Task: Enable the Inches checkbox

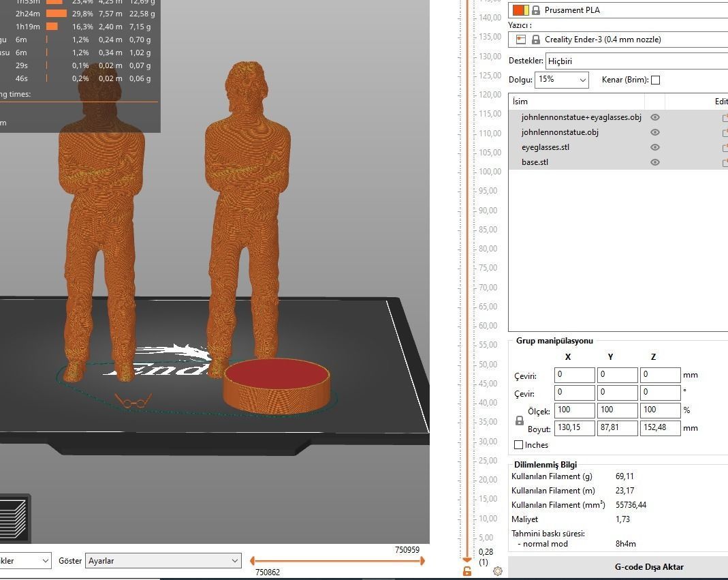Action: click(x=519, y=445)
